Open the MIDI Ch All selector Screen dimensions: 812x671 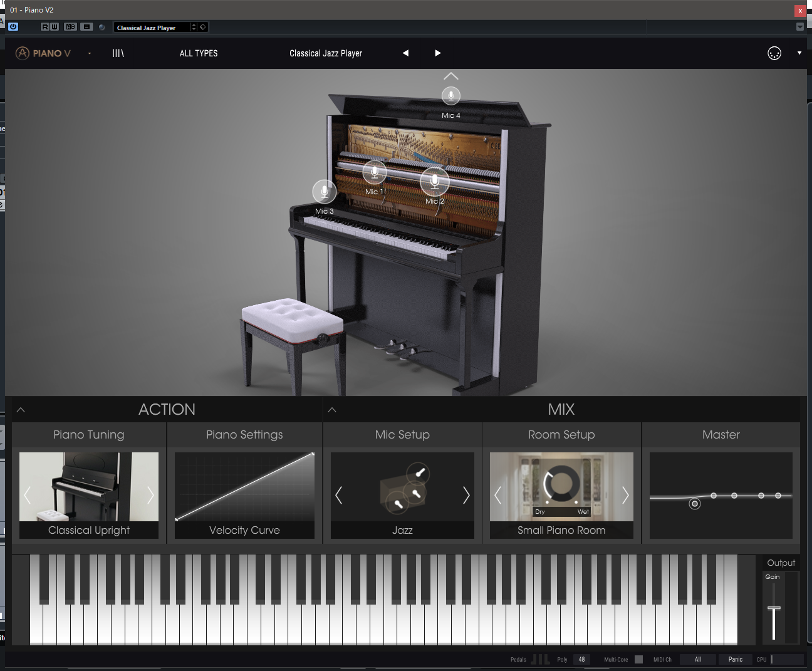(697, 659)
